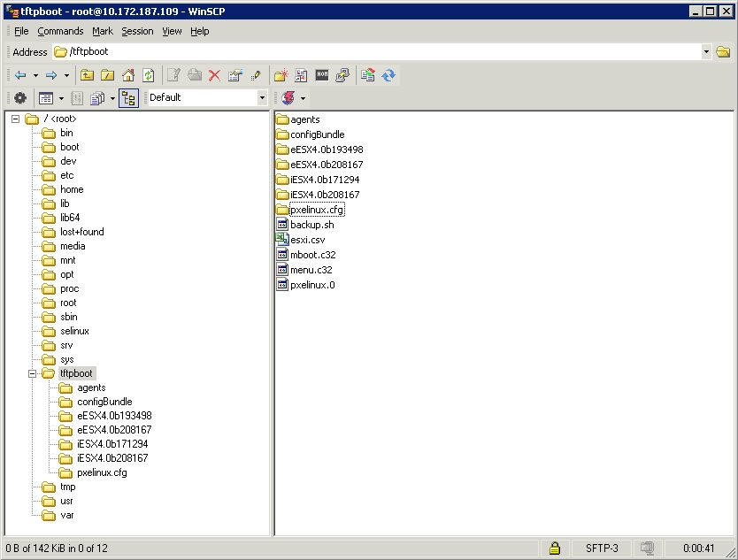Open the View menu

pyautogui.click(x=172, y=31)
